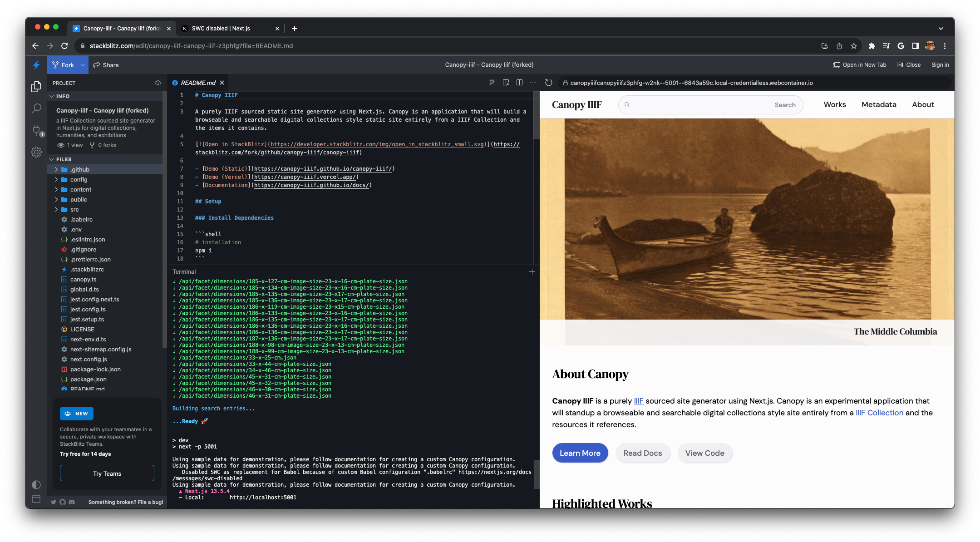Select the Works menu item on preview
980x542 pixels.
tap(835, 105)
